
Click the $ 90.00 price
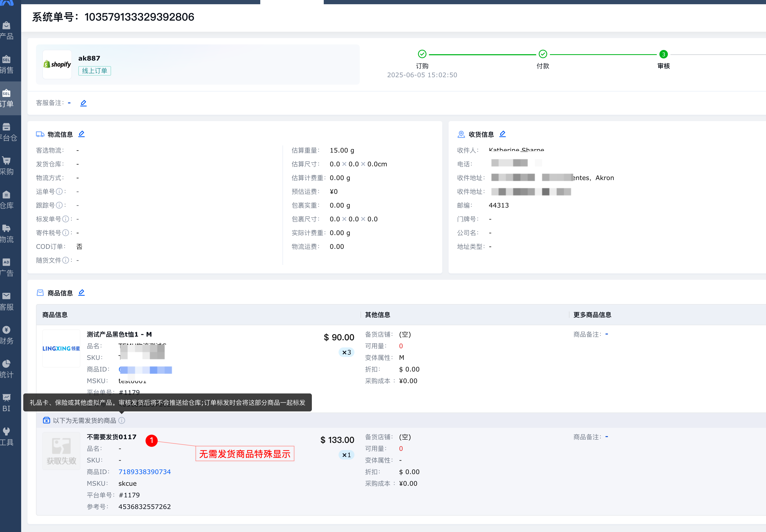[x=339, y=337]
